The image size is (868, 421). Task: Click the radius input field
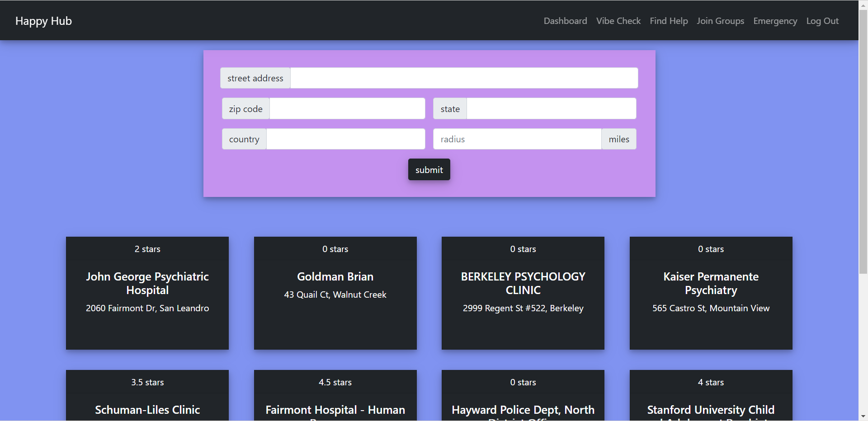point(516,139)
